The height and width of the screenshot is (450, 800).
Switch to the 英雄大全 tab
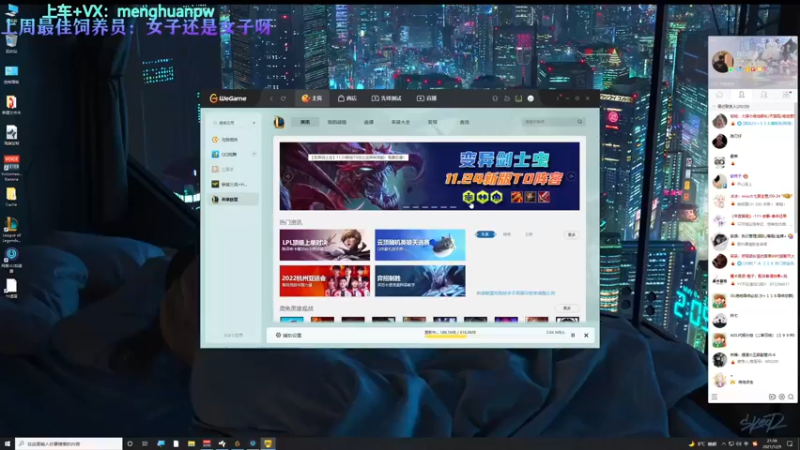tap(401, 122)
